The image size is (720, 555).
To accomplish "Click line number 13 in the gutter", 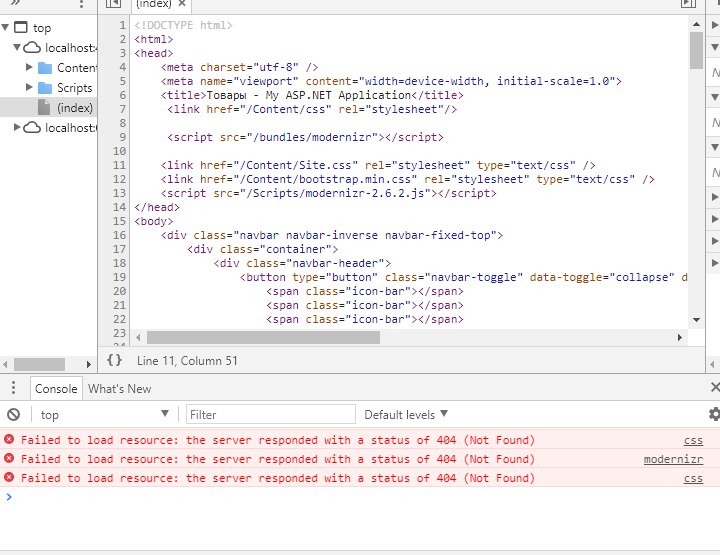I will (119, 193).
